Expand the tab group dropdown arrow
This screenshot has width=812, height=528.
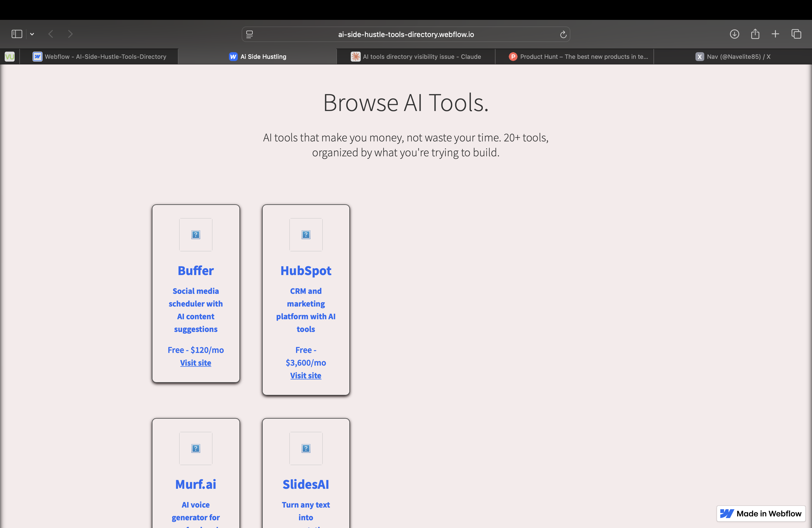pyautogui.click(x=32, y=34)
